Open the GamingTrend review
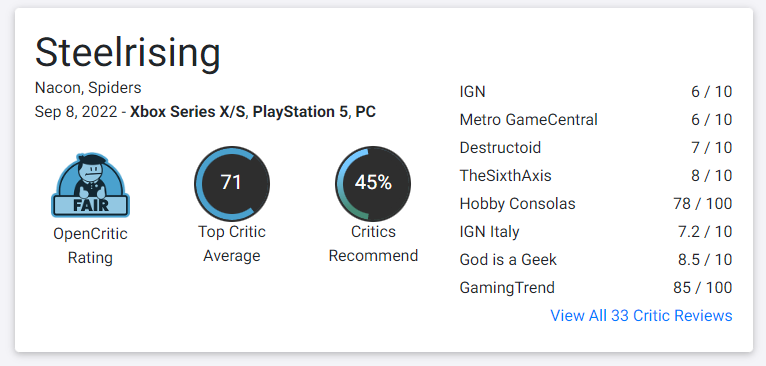 coord(596,288)
